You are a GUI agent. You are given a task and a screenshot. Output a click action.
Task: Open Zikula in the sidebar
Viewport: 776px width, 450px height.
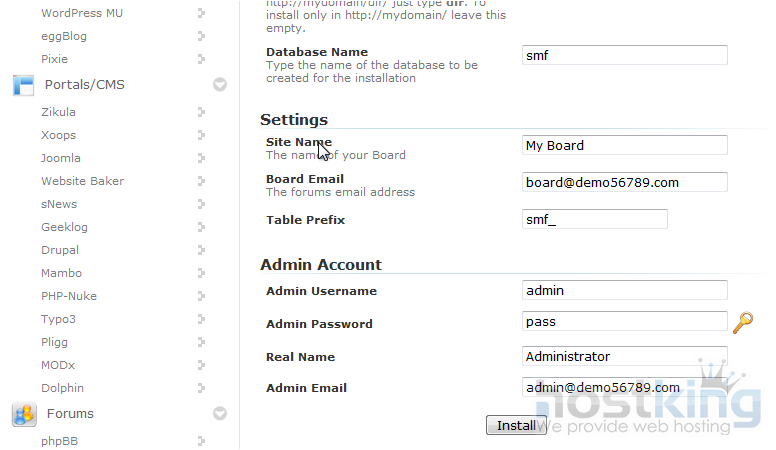click(x=58, y=112)
